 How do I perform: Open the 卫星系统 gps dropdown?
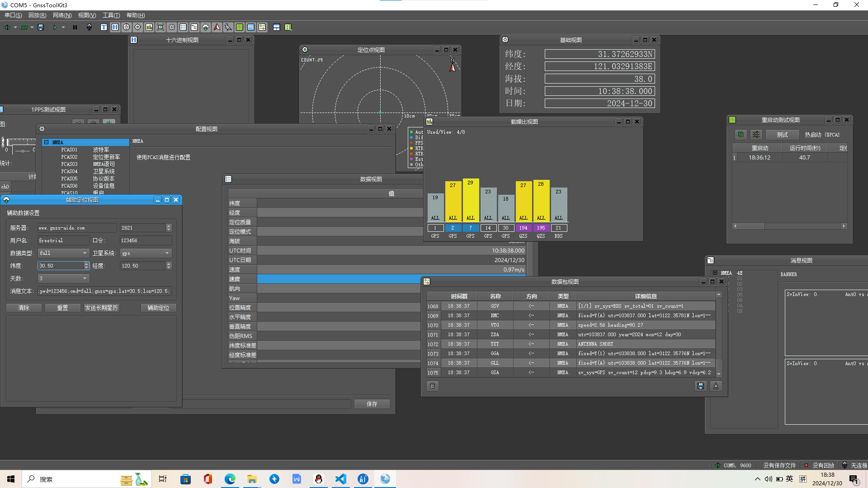(x=146, y=253)
